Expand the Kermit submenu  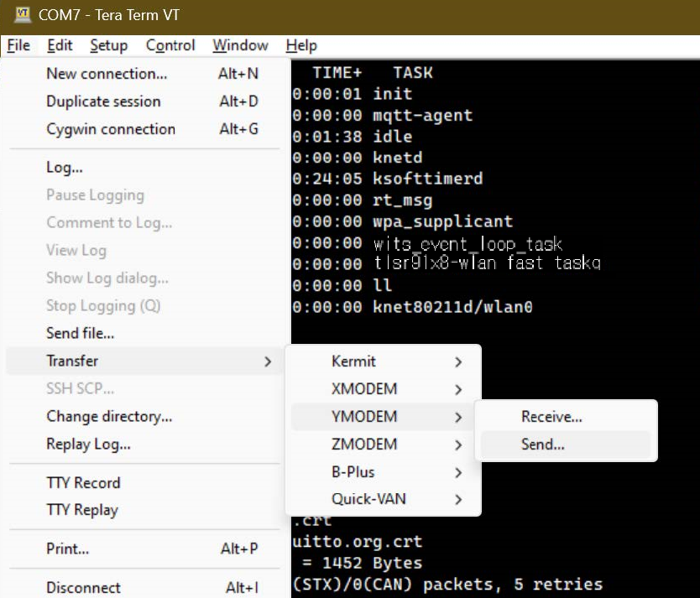tap(383, 361)
